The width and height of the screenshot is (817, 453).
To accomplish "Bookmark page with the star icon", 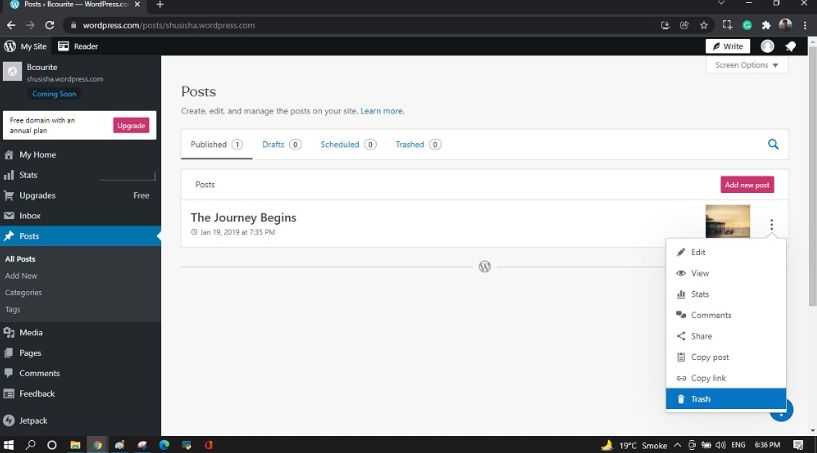I will pos(704,25).
